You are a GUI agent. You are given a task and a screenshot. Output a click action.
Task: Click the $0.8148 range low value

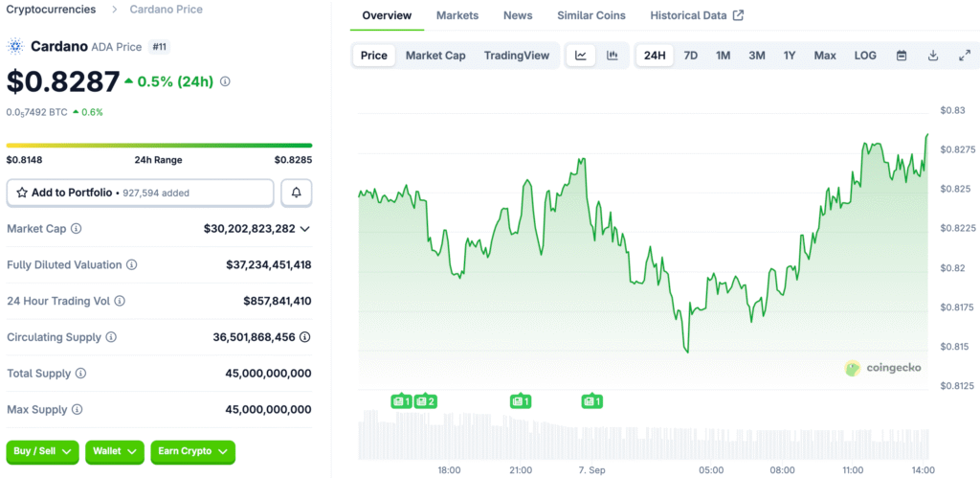click(24, 160)
